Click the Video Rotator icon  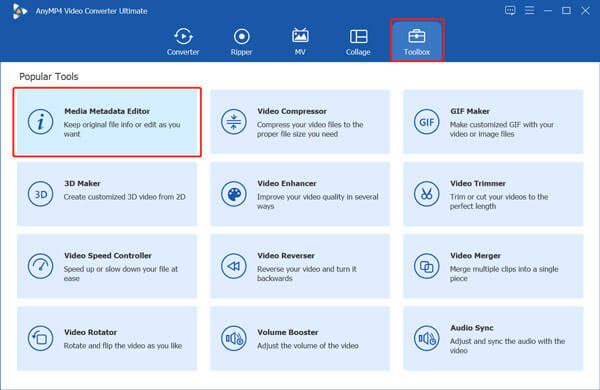point(40,338)
